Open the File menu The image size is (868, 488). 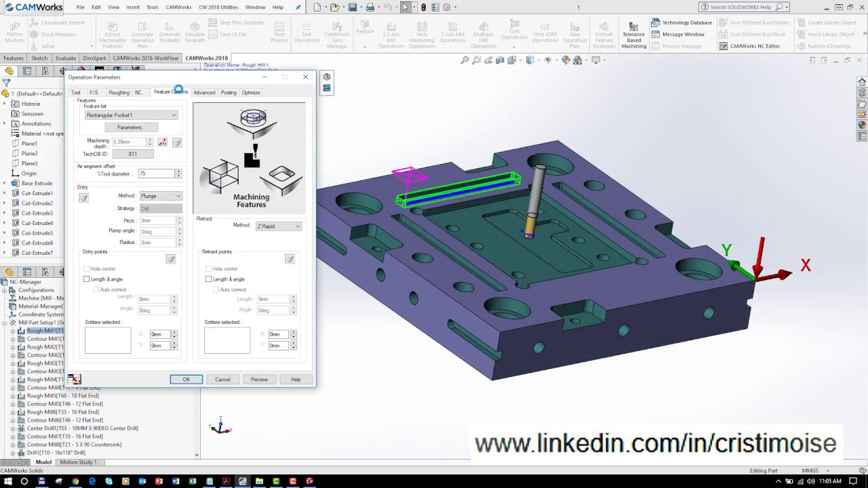pyautogui.click(x=81, y=7)
